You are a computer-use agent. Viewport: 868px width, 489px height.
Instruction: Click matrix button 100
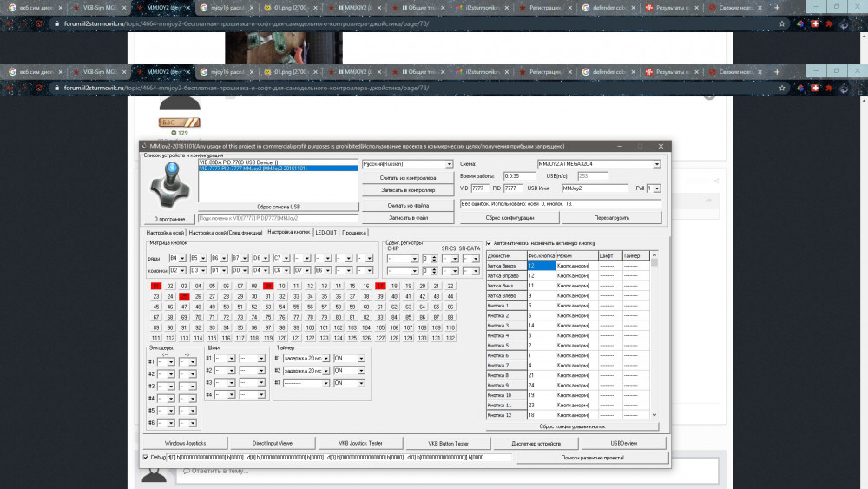[x=310, y=327]
